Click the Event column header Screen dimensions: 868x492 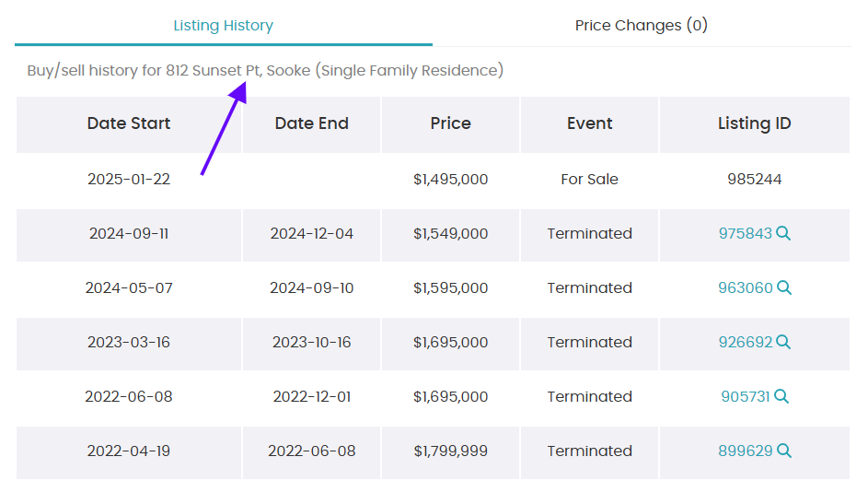[x=589, y=123]
